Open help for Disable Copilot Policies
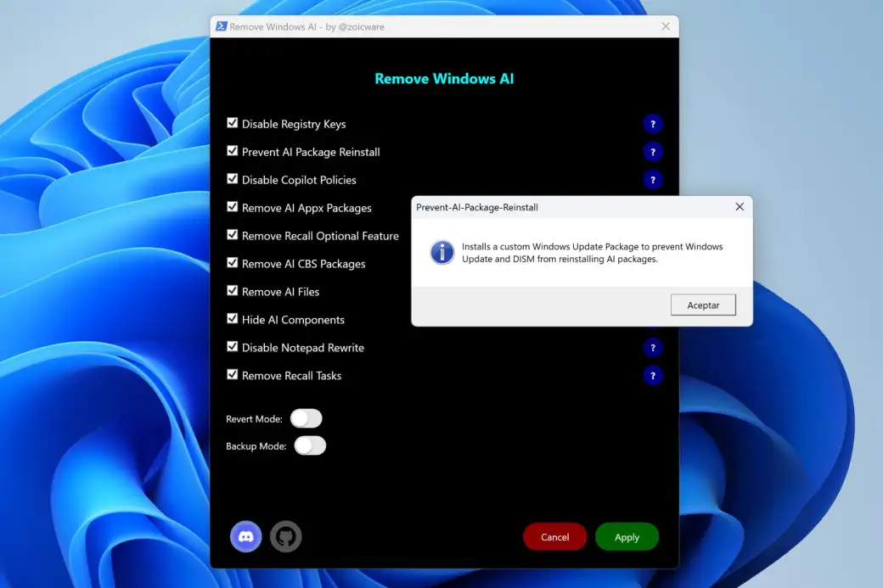883x588 pixels. (x=653, y=180)
